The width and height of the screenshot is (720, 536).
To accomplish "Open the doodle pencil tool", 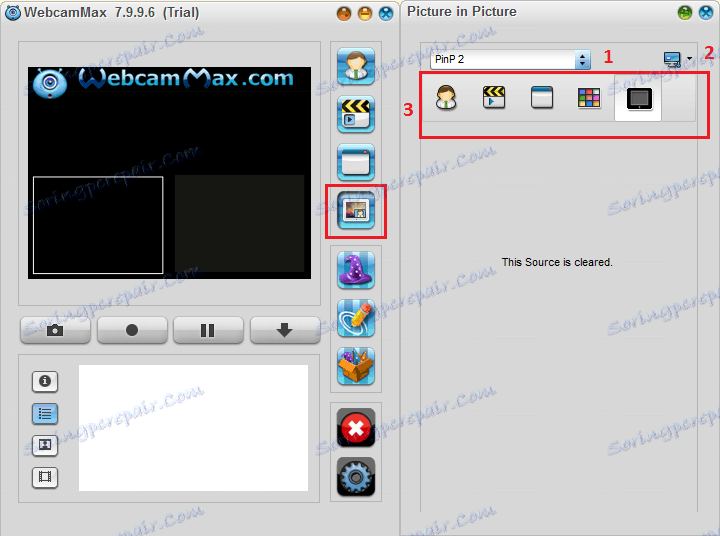I will 356,318.
